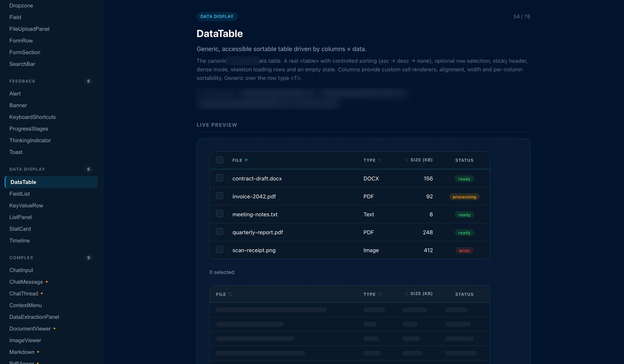Click the SIZE (KB) sort icon in skeleton table
Screen dimensions: 624x364
click(406, 293)
